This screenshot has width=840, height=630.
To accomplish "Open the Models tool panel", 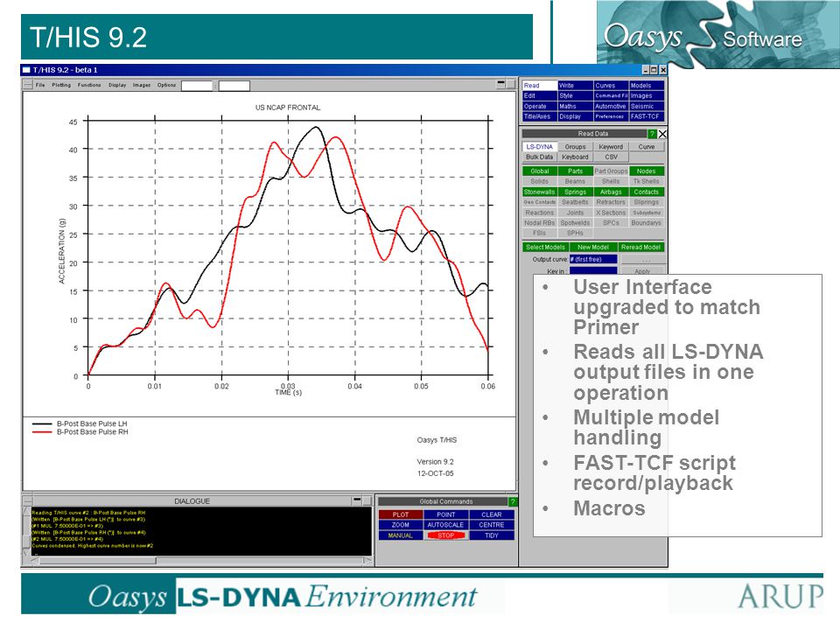I will pos(646,85).
